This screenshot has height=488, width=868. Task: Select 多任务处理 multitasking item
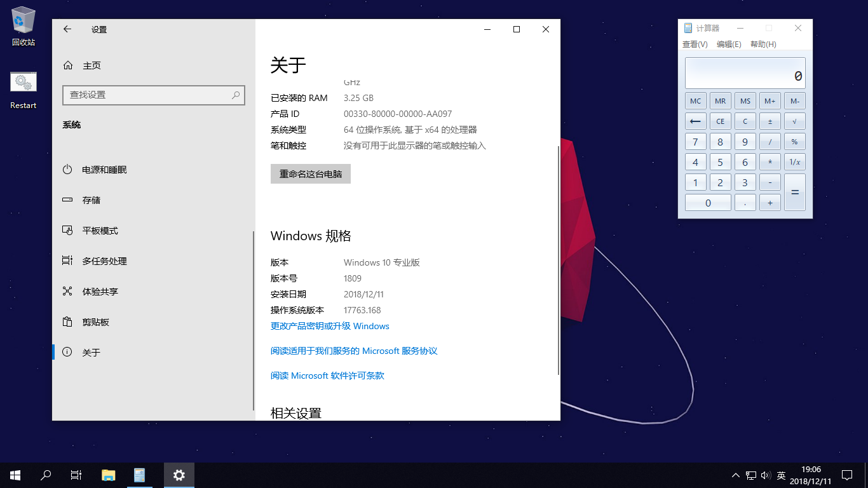[x=104, y=261]
